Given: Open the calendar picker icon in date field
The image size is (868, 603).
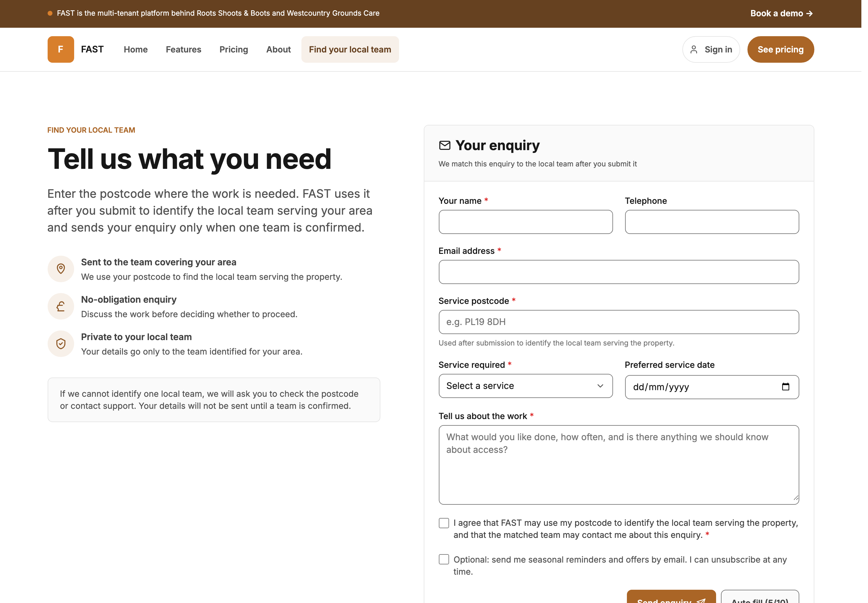Looking at the screenshot, I should (785, 387).
